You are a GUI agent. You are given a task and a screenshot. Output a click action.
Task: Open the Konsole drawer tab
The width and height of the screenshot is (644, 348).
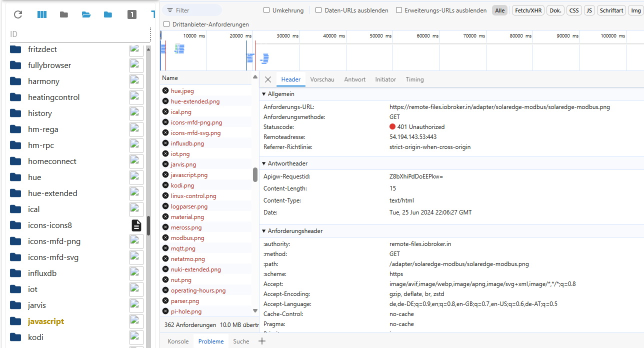(x=178, y=341)
